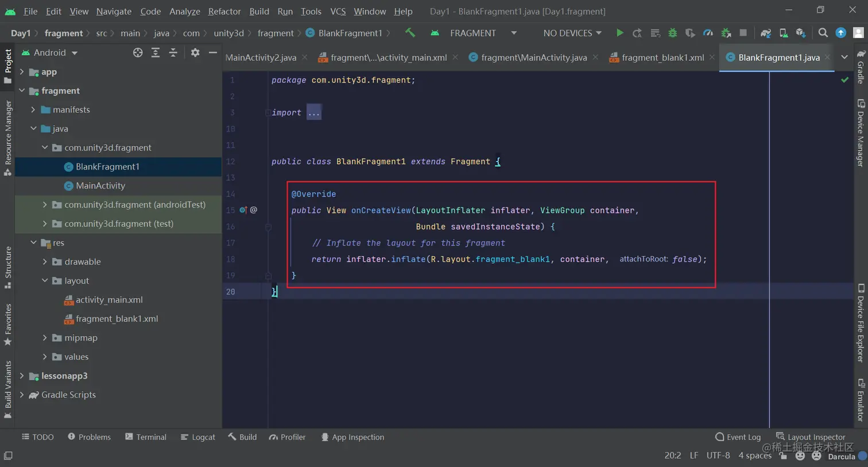Expand the mipmap folder

(45, 338)
